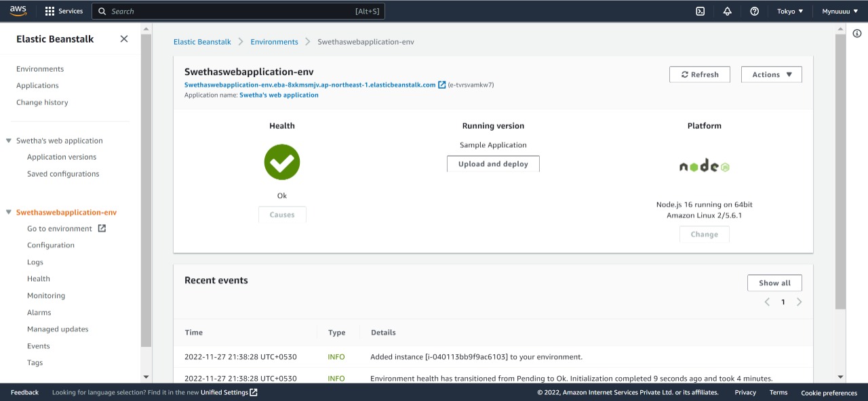Select Swethaswebapplication-env in sidebar
868x401 pixels.
(66, 212)
